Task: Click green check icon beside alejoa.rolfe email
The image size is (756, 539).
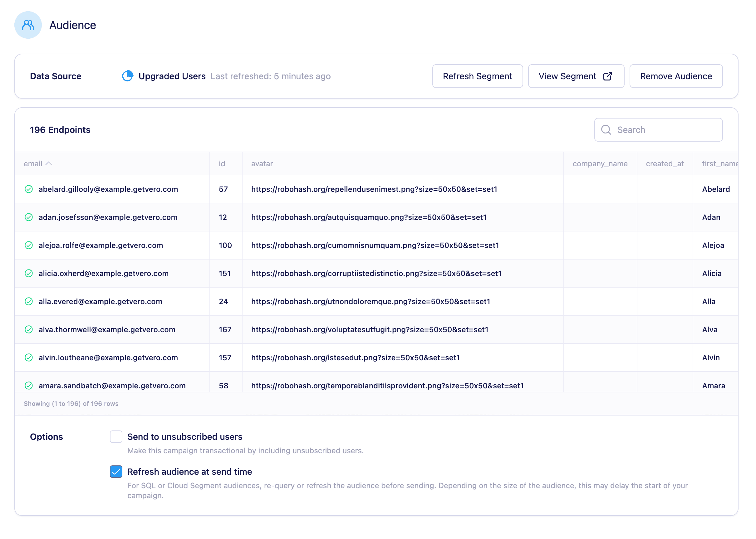Action: [x=29, y=245]
